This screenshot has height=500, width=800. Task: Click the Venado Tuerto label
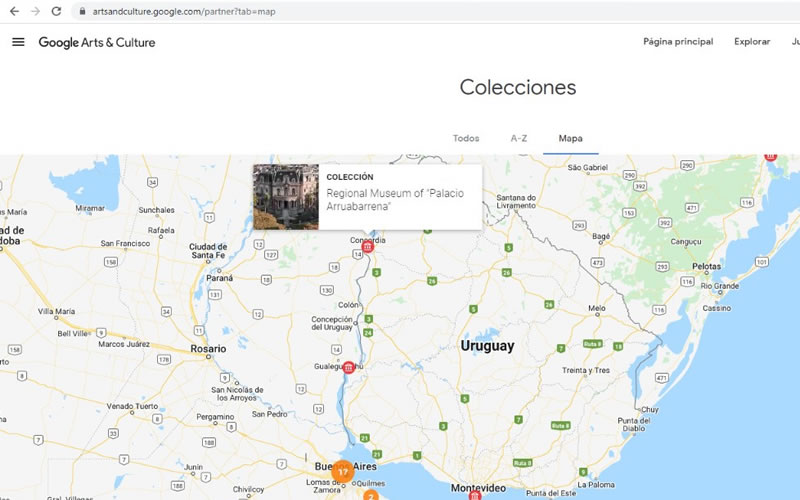(132, 406)
